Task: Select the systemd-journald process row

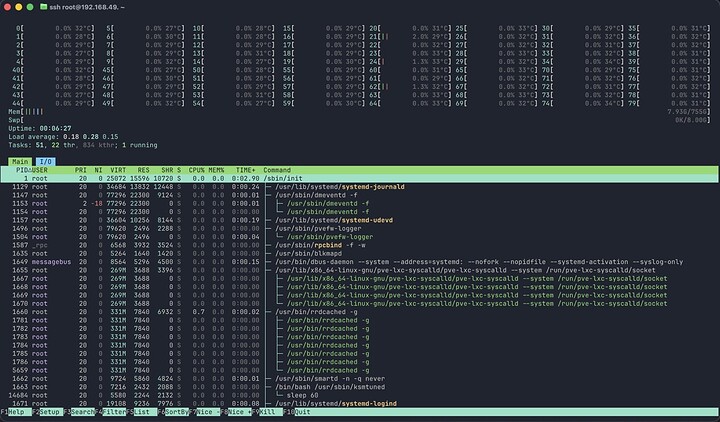Action: [360, 187]
